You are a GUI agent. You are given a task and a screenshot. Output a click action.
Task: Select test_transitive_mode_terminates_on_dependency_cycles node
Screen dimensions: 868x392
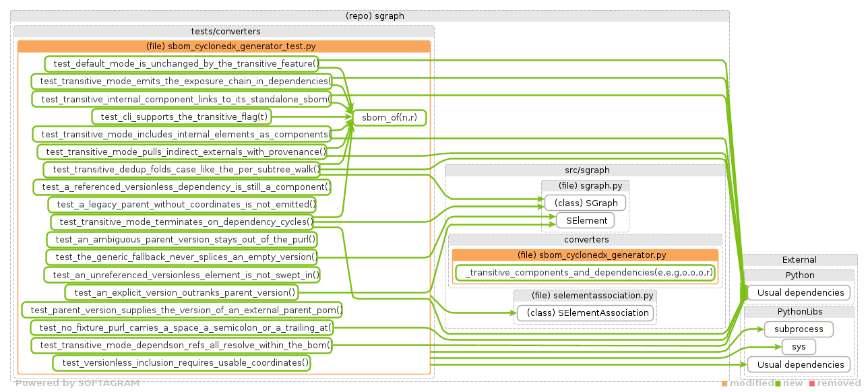tap(182, 222)
